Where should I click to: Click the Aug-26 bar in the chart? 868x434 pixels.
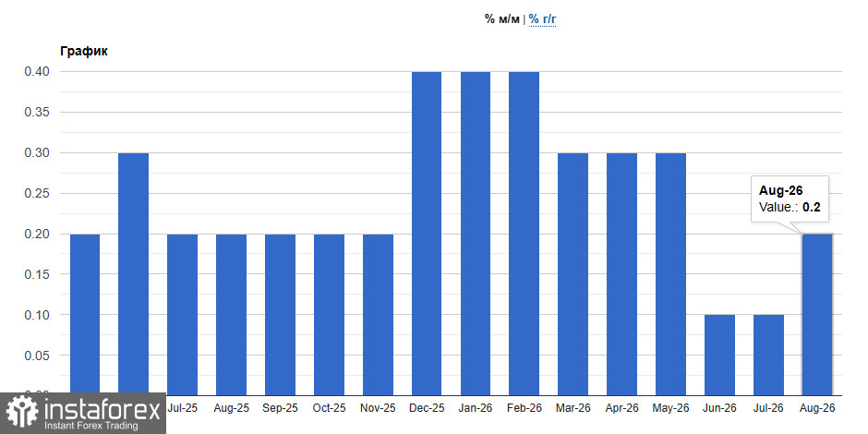[816, 315]
